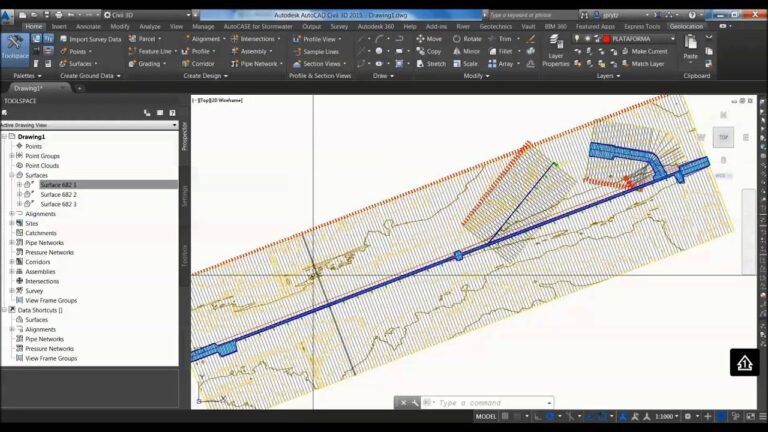Click the Sample Lines icon
Viewport: 768px width, 432px height.
click(x=297, y=51)
